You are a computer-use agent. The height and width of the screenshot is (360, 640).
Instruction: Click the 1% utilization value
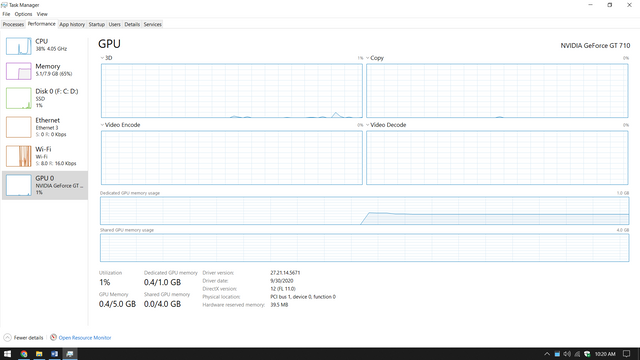click(x=104, y=282)
